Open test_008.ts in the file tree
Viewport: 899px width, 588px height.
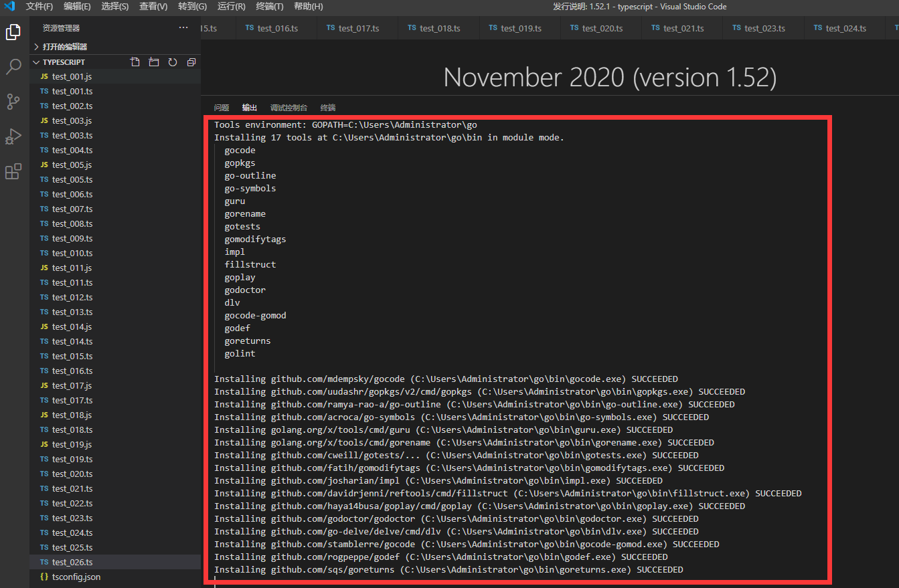click(x=115, y=223)
